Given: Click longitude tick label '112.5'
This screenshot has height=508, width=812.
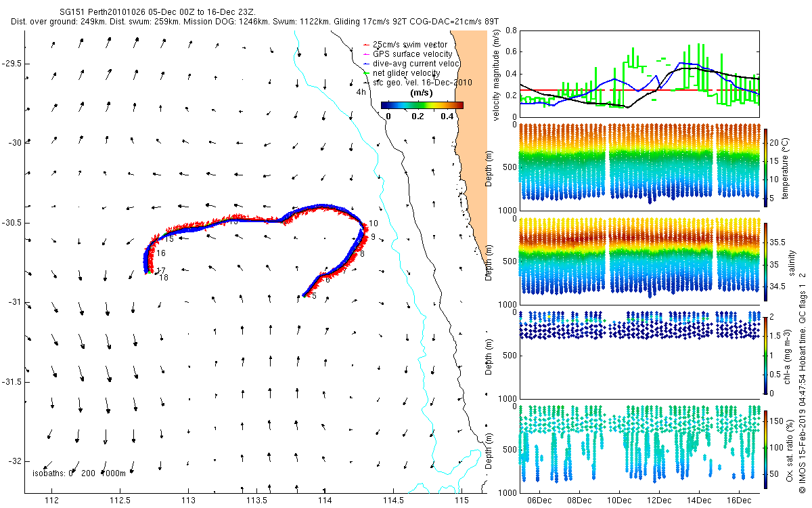Looking at the screenshot, I should click(120, 501).
